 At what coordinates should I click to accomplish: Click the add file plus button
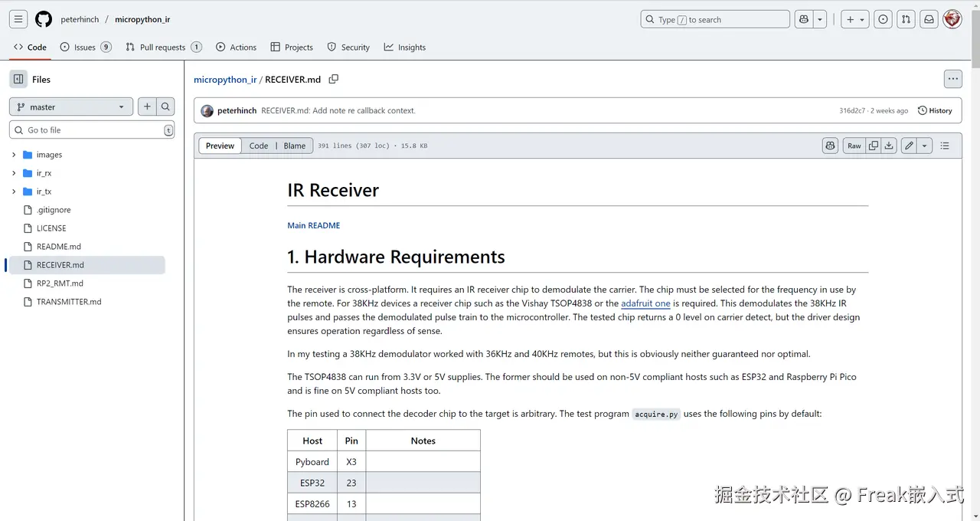147,107
